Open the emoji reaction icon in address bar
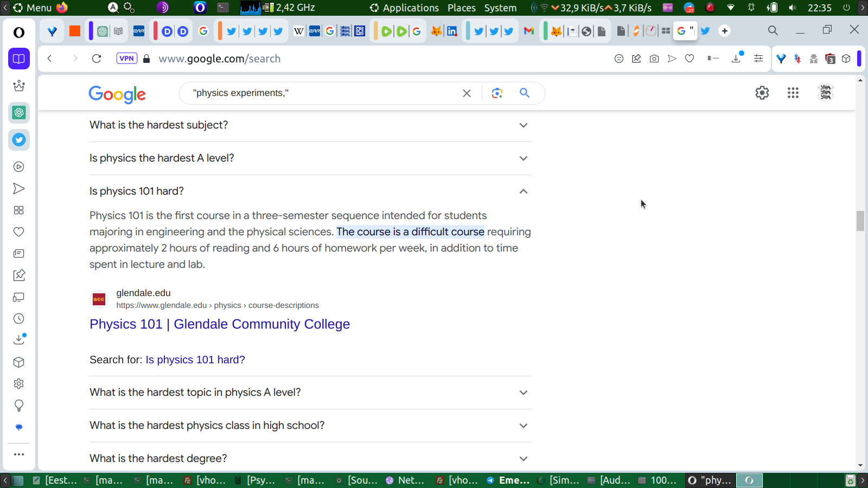868x488 pixels. click(619, 59)
